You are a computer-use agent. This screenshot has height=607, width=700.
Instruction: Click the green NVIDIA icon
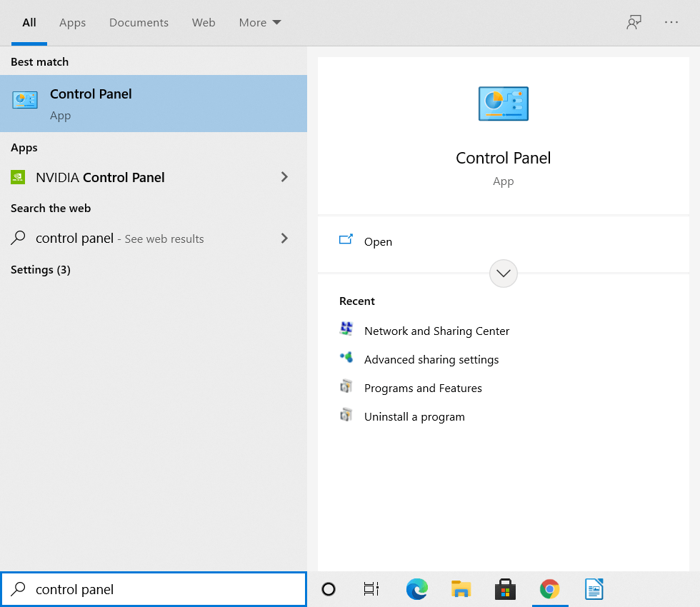[x=18, y=177]
